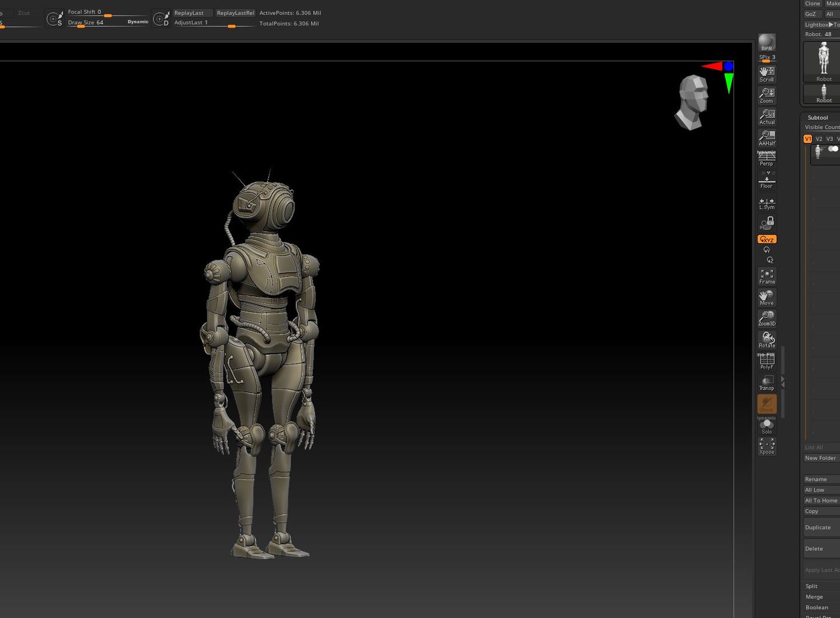Click the ReplayLast button

(192, 13)
